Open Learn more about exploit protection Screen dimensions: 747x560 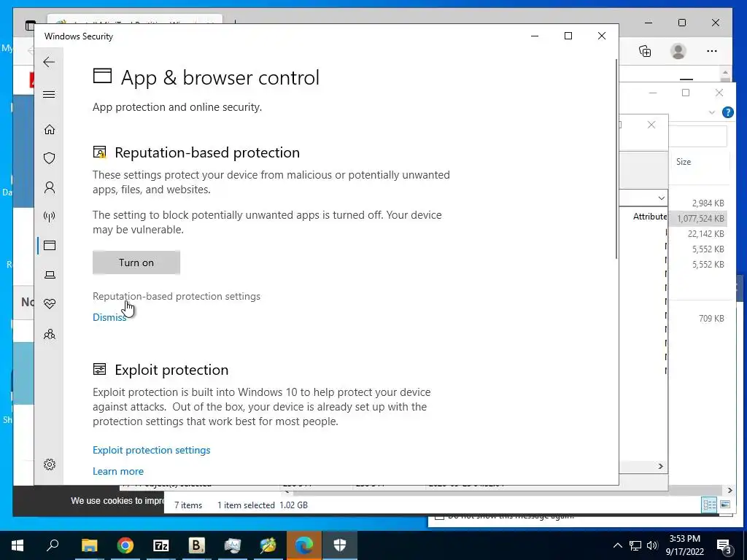pyautogui.click(x=118, y=471)
